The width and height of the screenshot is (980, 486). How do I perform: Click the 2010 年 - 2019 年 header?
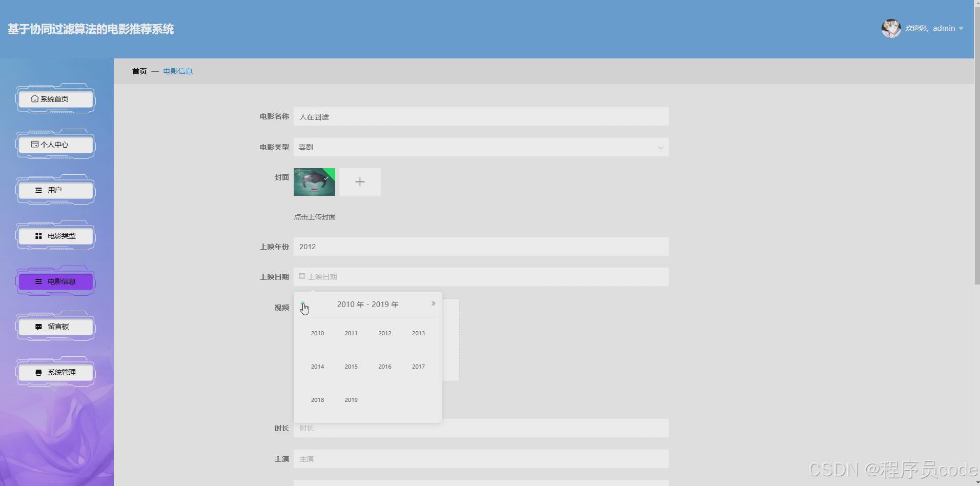(x=367, y=305)
